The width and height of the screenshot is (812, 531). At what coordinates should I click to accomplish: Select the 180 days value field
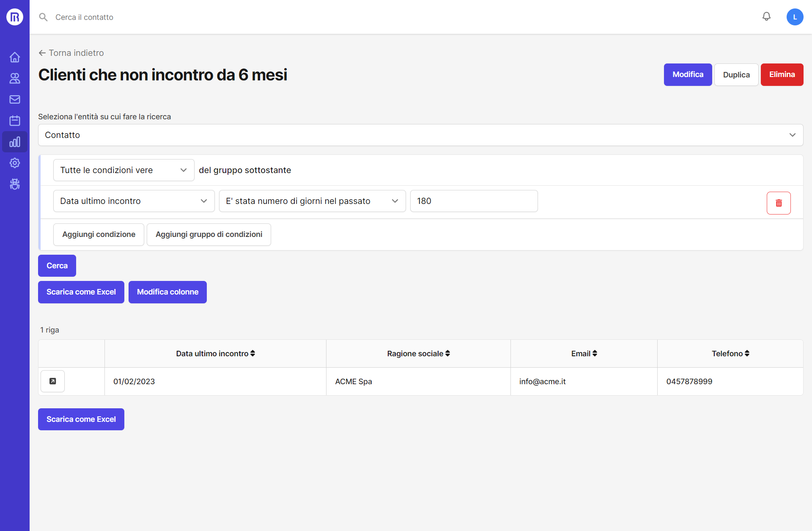(473, 201)
